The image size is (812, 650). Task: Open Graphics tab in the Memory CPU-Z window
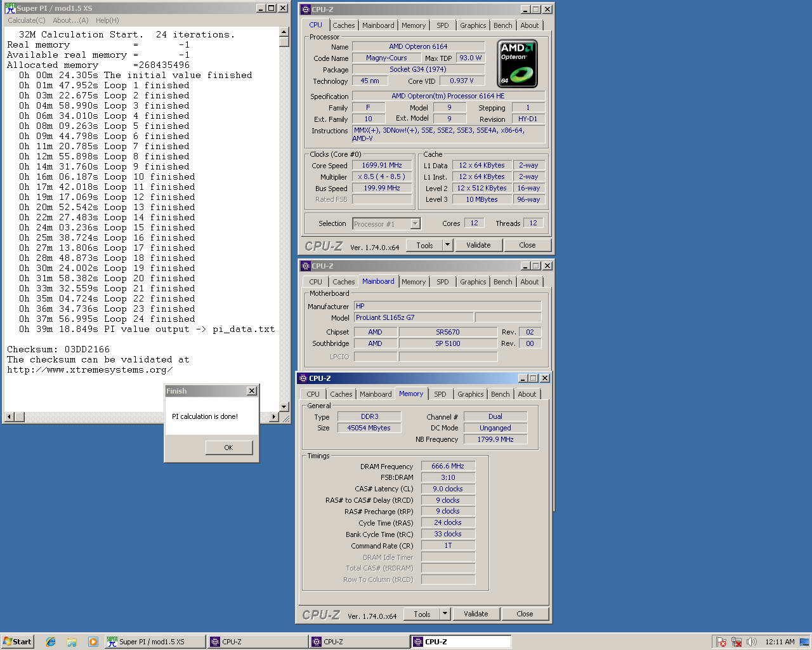coord(471,394)
